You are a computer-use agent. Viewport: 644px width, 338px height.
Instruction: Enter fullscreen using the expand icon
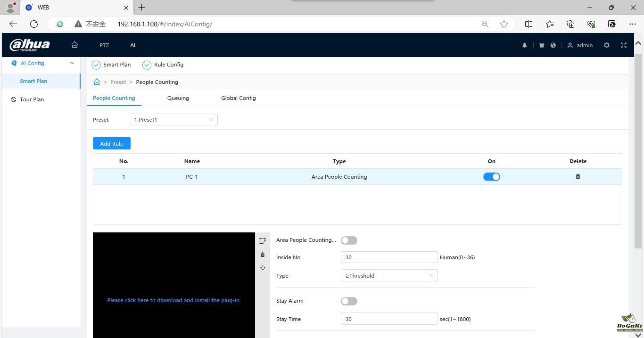coord(624,45)
